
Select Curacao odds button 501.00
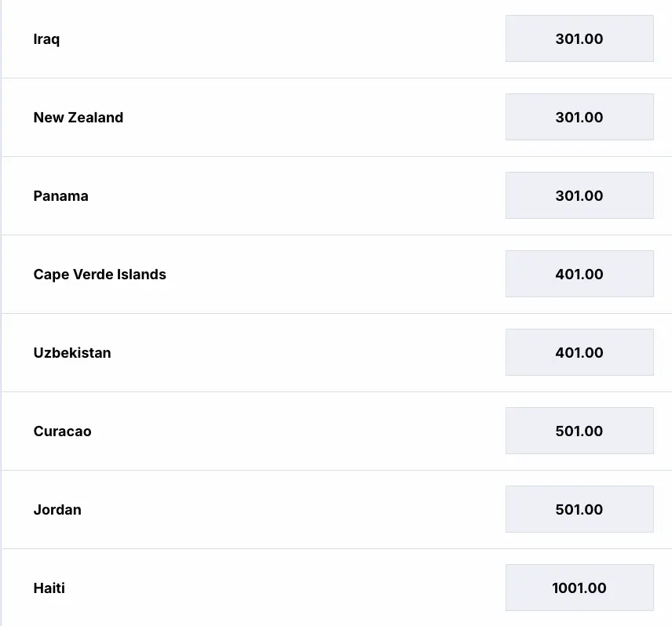click(579, 431)
